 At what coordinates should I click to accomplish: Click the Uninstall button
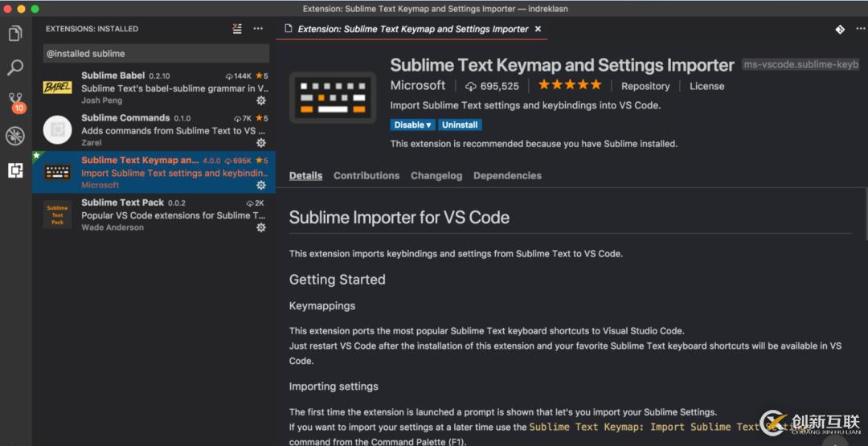click(x=460, y=125)
